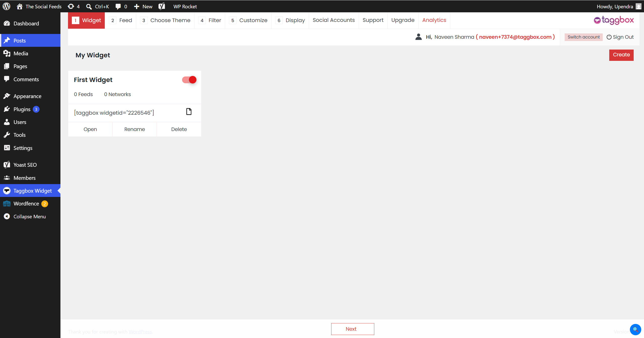Click the Wordfence sidebar icon

pos(7,204)
